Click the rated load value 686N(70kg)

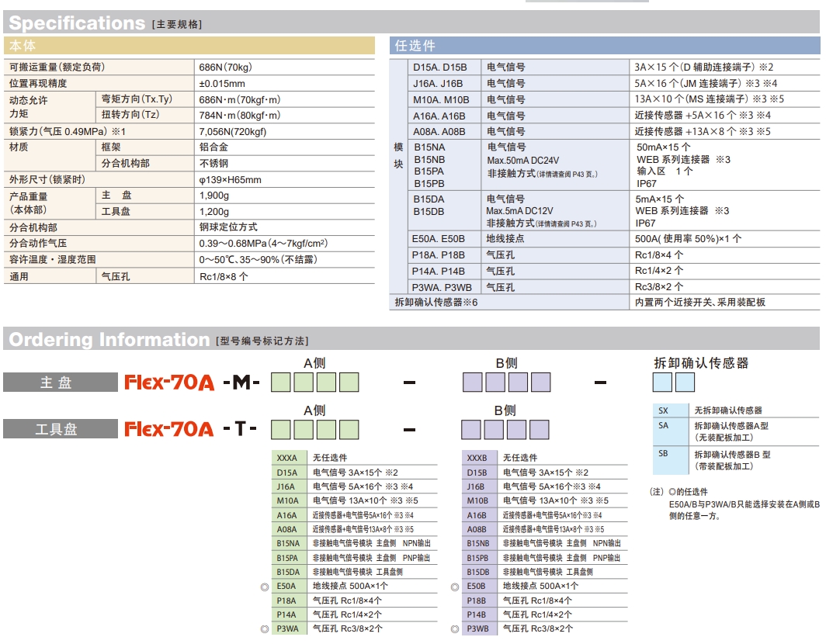point(225,67)
